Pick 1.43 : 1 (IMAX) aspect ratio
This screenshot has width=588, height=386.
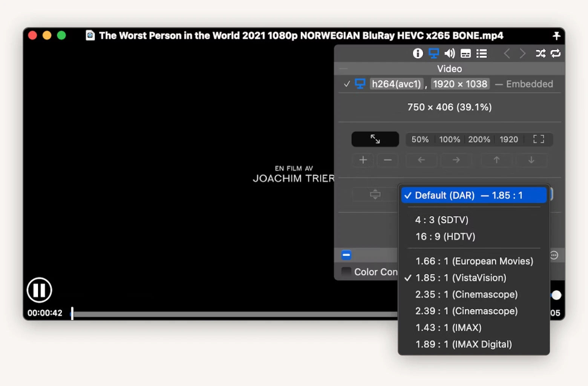[x=448, y=328]
